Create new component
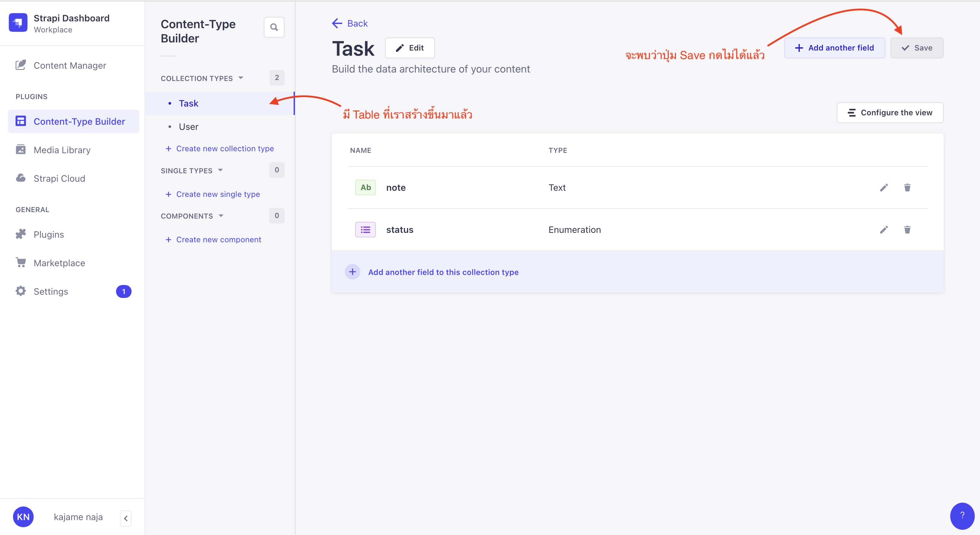Image resolution: width=980 pixels, height=535 pixels. coord(214,240)
